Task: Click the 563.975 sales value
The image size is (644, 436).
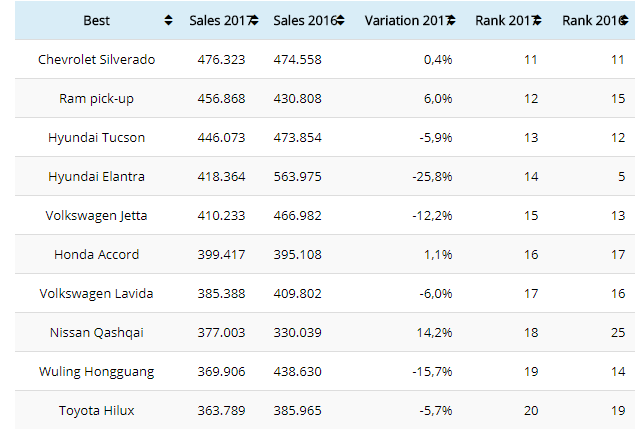Action: click(x=298, y=177)
